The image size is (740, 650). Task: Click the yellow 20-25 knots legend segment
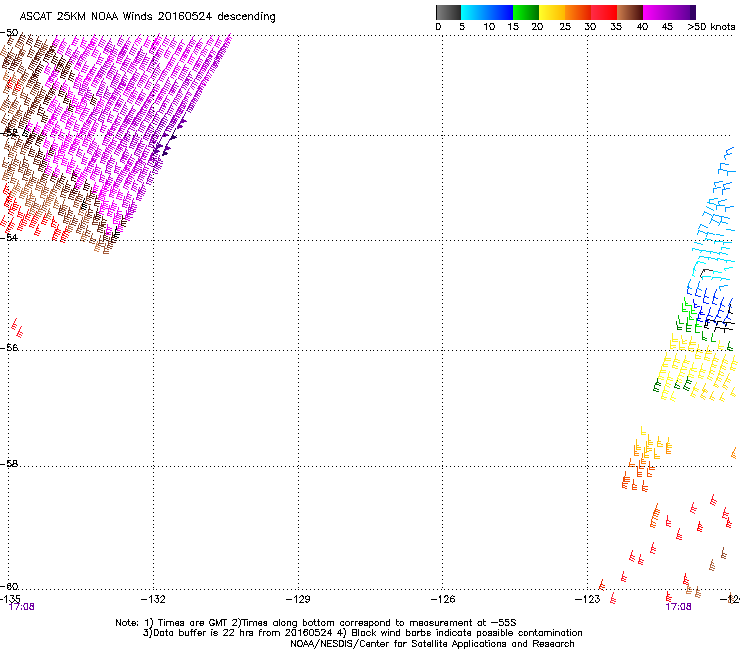(x=552, y=12)
